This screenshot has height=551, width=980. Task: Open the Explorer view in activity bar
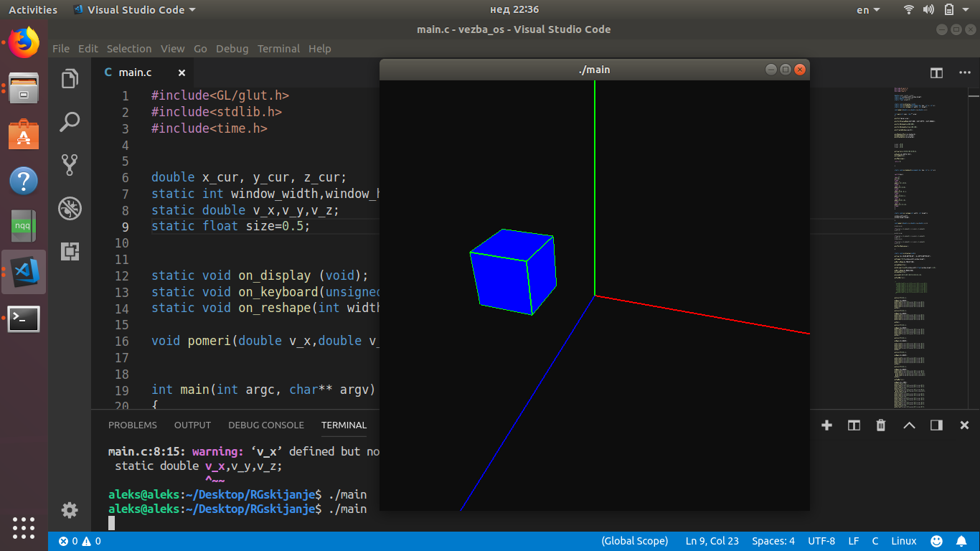click(x=70, y=78)
